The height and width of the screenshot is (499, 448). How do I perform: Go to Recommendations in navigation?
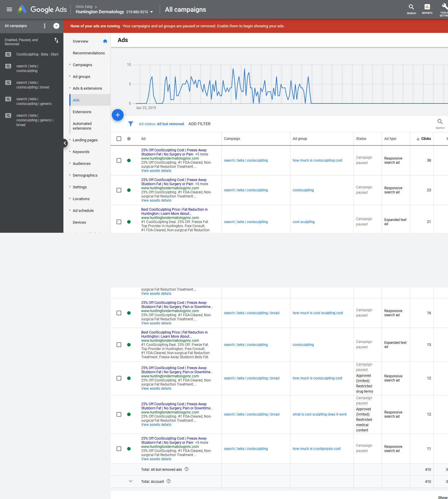pos(89,53)
